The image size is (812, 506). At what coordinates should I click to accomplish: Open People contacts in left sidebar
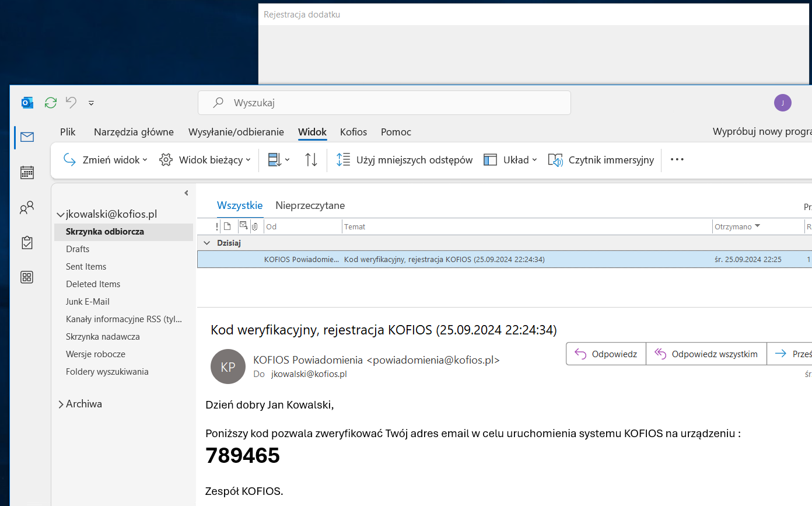coord(27,207)
